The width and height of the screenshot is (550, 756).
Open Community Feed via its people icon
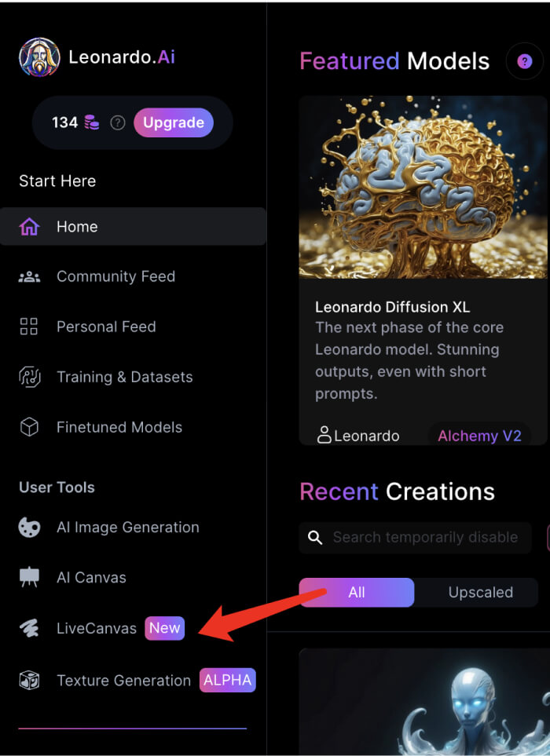(29, 276)
